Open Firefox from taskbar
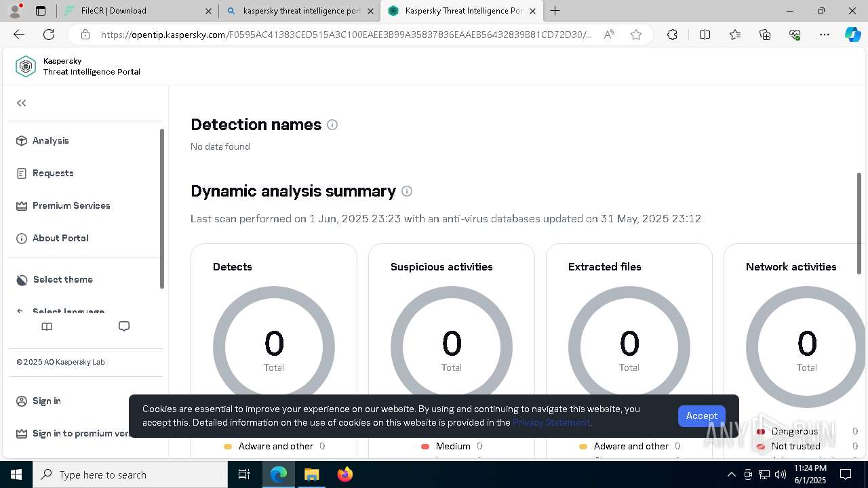Image resolution: width=868 pixels, height=488 pixels. [344, 474]
